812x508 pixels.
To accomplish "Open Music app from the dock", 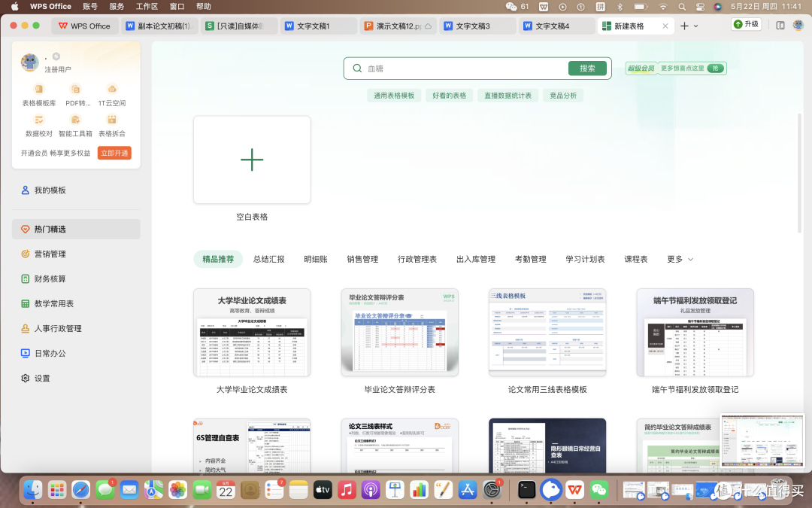I will (x=347, y=489).
